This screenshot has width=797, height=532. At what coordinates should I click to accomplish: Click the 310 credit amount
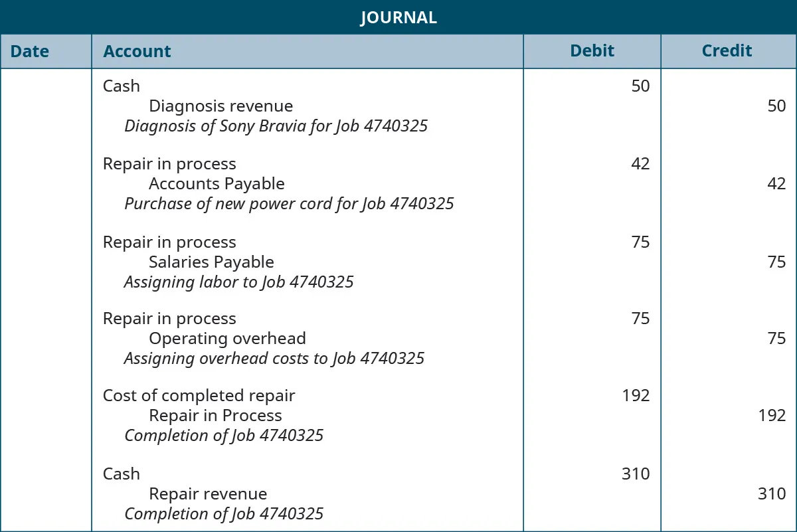point(772,493)
